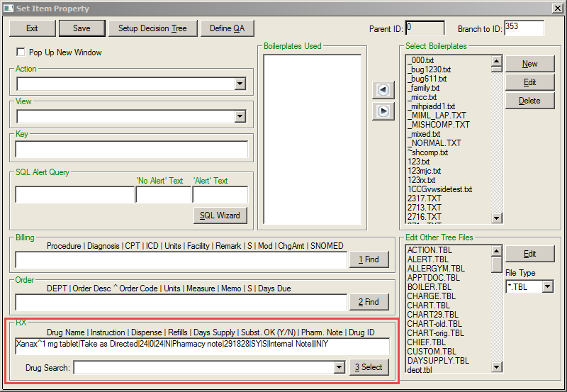Click 1 Find in Billing section
567x392 pixels.
tap(369, 259)
